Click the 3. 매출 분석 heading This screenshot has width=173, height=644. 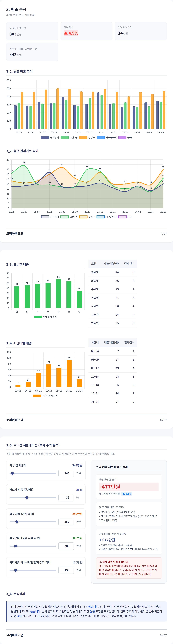point(16,9)
